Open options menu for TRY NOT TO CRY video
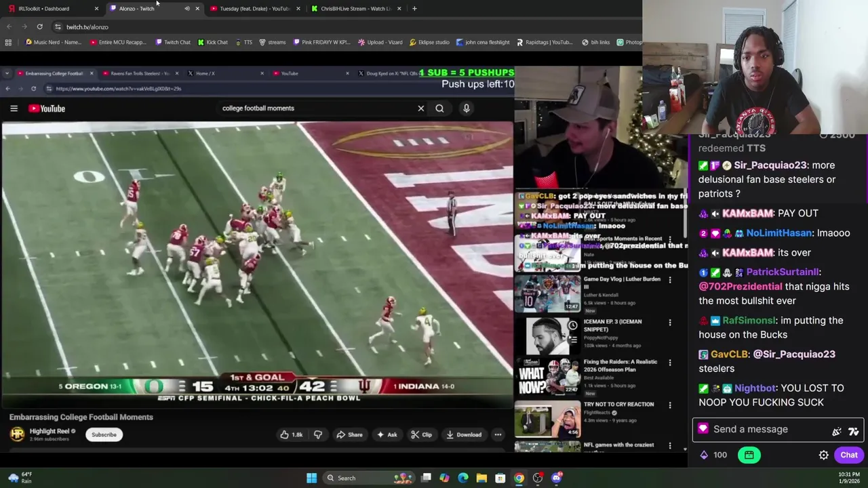Viewport: 868px width, 488px height. point(670,405)
